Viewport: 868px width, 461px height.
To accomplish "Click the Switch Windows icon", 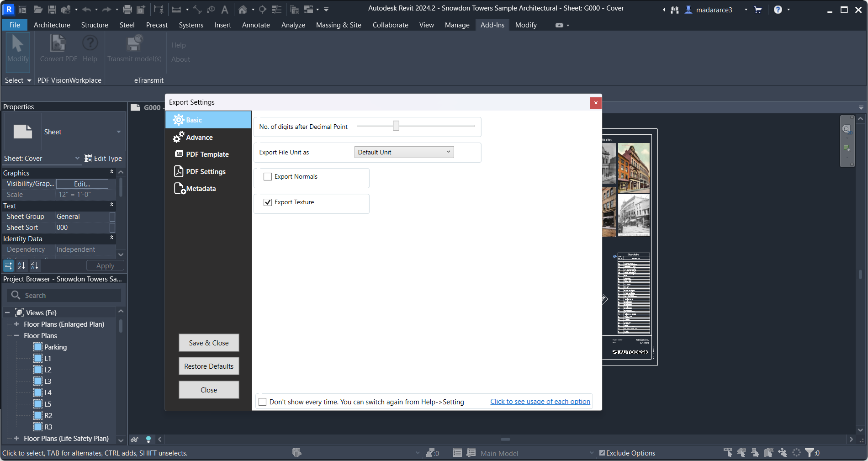I will (309, 9).
